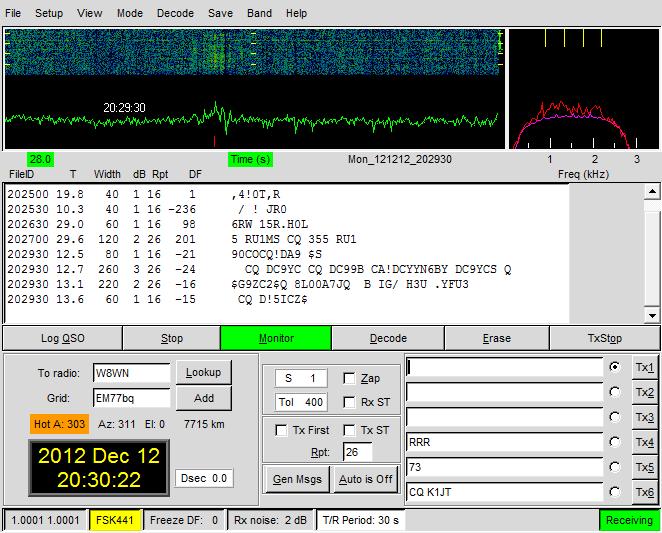
Task: Click the Erase button
Action: click(x=496, y=338)
